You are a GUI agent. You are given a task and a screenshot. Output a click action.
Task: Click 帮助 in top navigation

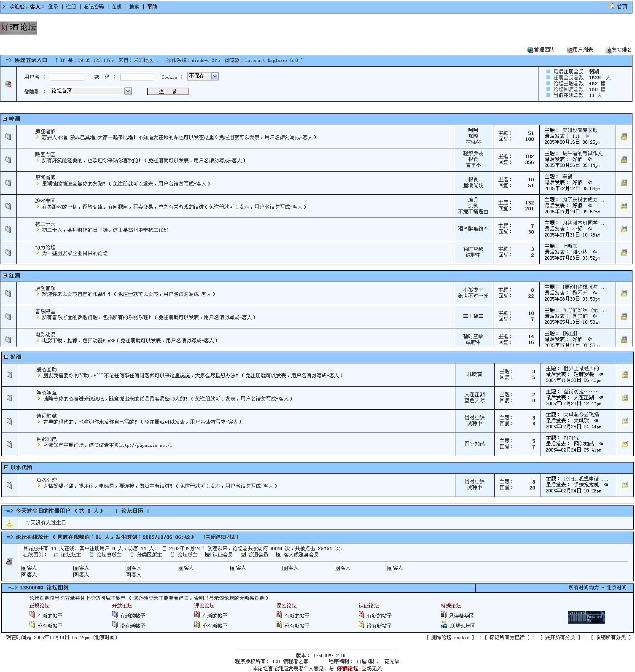click(152, 7)
